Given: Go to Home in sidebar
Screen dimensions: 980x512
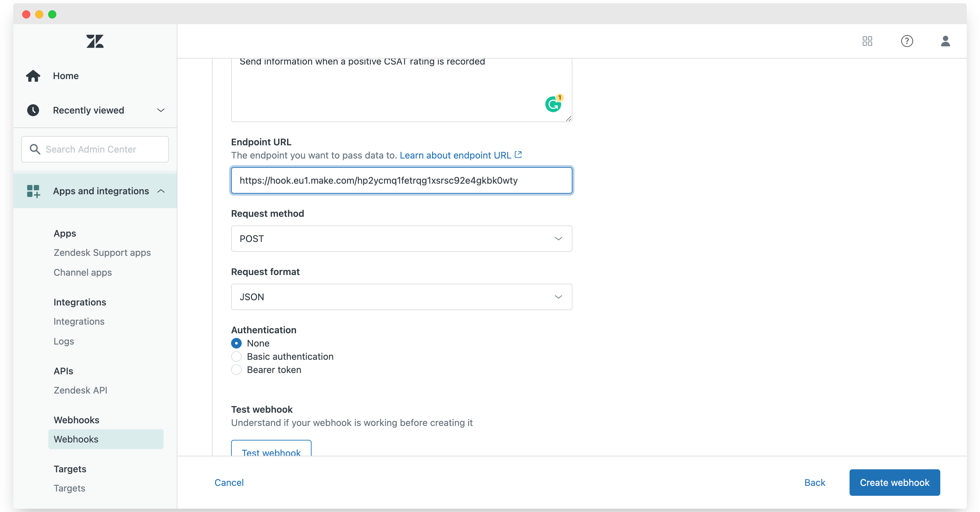Looking at the screenshot, I should click(x=66, y=76).
